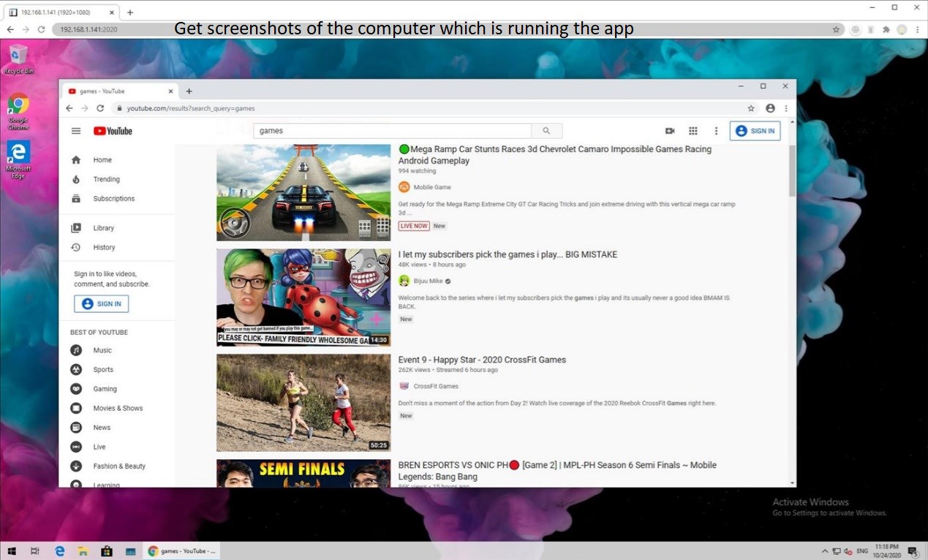Click outer browser address bar 192.168.1.141:2020
928x560 pixels.
(x=443, y=29)
